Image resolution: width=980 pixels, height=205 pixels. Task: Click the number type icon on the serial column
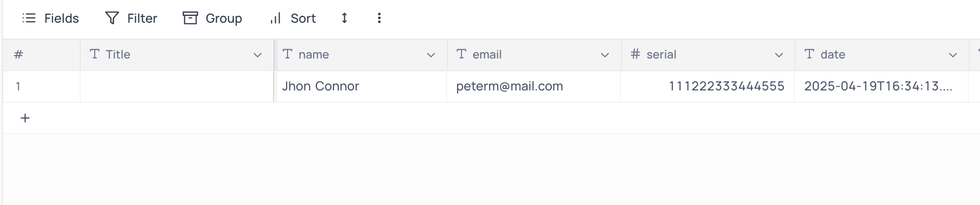[635, 54]
